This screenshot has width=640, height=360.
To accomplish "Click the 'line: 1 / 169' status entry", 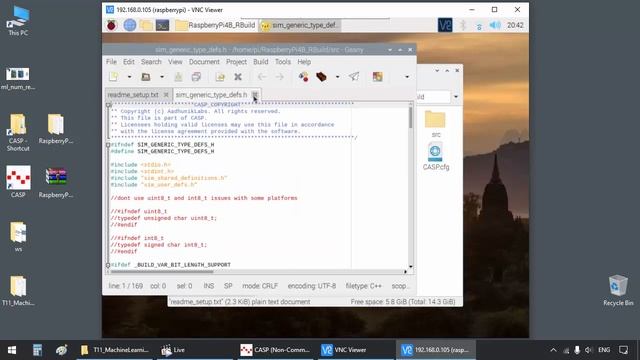I will [126, 286].
